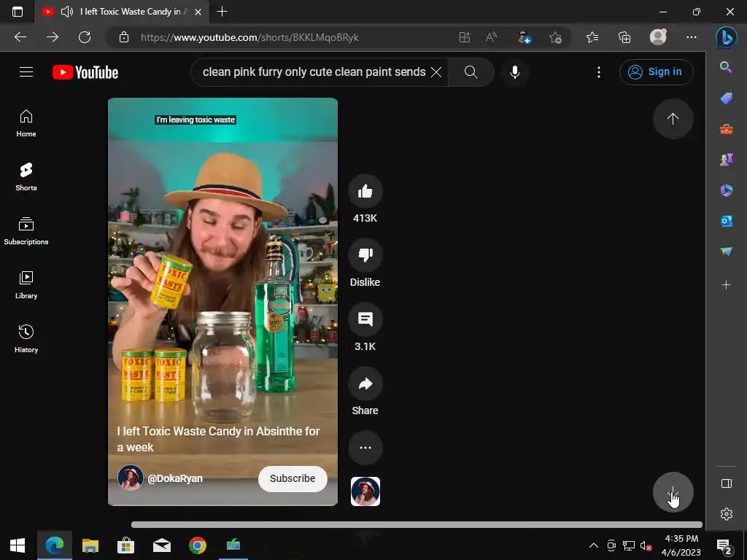Open Edge sidebar search icon
Screen dimensions: 747x560
[x=726, y=67]
